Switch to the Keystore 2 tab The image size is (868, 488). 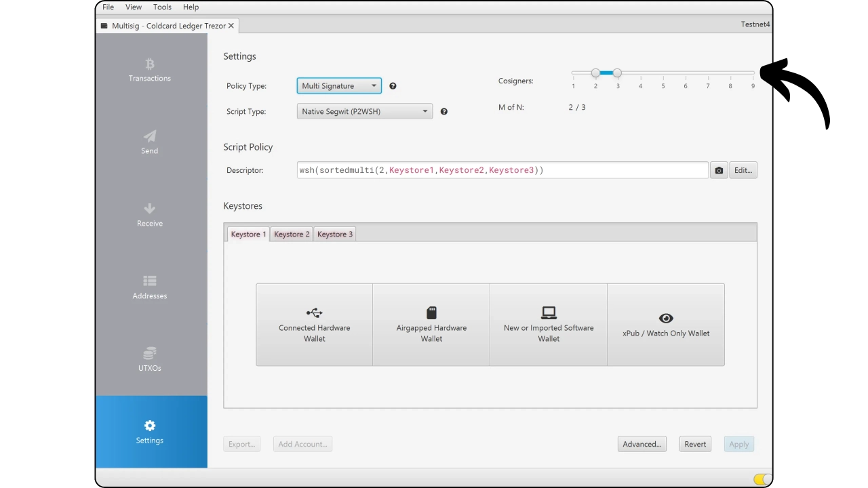(292, 235)
